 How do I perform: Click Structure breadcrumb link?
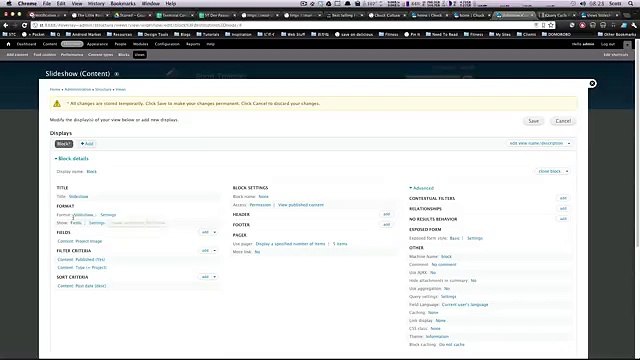(x=103, y=89)
